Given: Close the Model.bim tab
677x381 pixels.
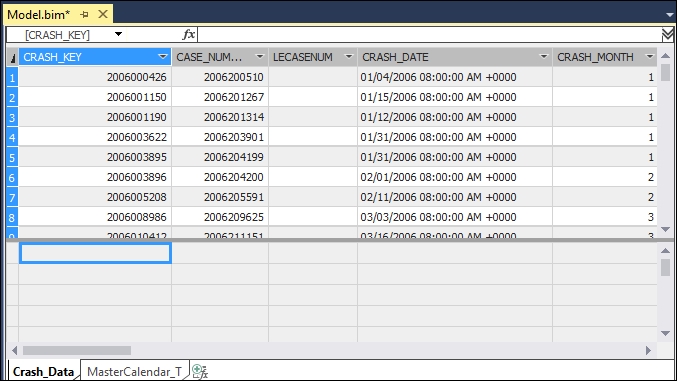Looking at the screenshot, I should tap(103, 14).
